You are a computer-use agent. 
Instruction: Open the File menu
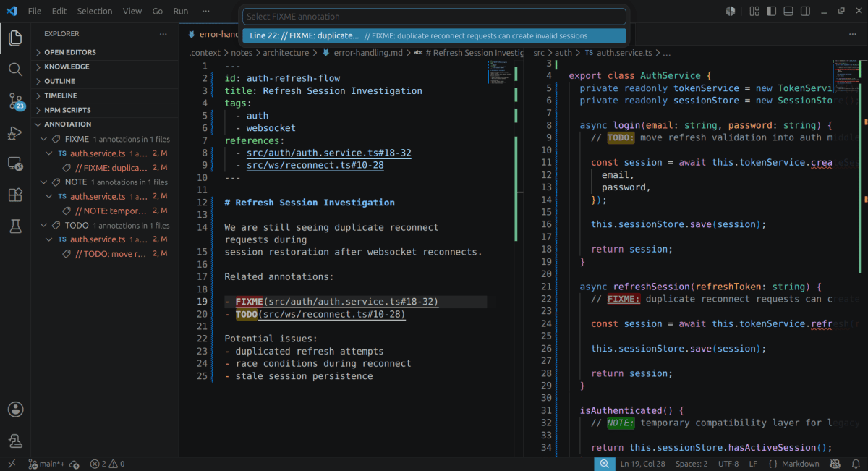tap(35, 11)
